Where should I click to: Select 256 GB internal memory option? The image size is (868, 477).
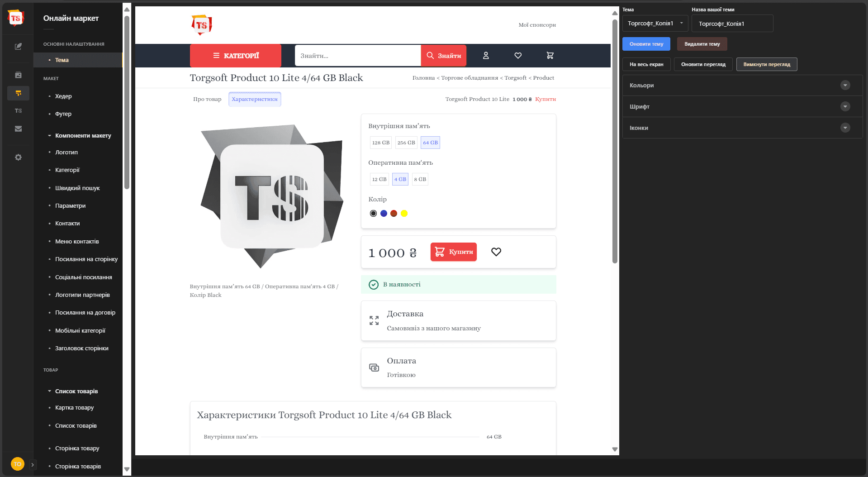(x=406, y=143)
